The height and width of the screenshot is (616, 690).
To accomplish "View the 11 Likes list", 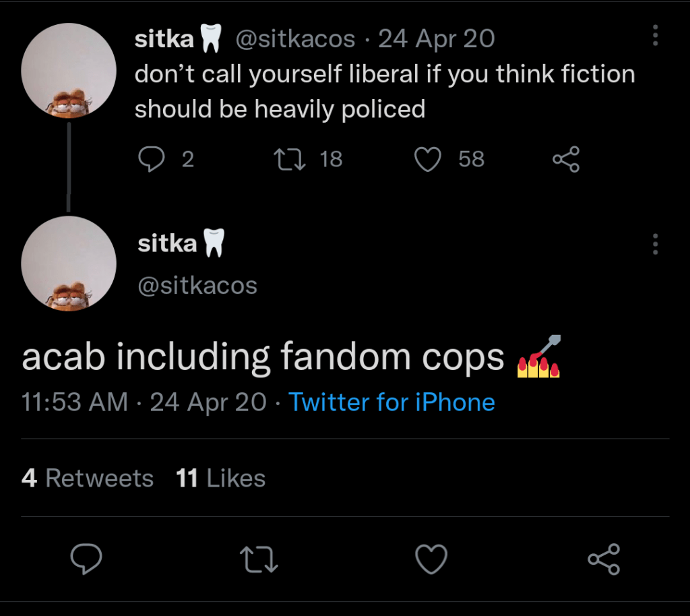I will (x=220, y=479).
